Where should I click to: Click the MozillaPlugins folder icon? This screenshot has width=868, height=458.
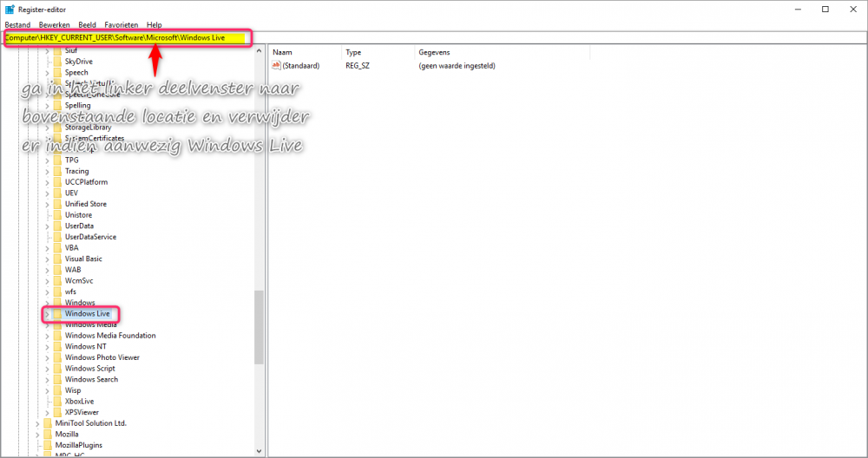coord(47,445)
